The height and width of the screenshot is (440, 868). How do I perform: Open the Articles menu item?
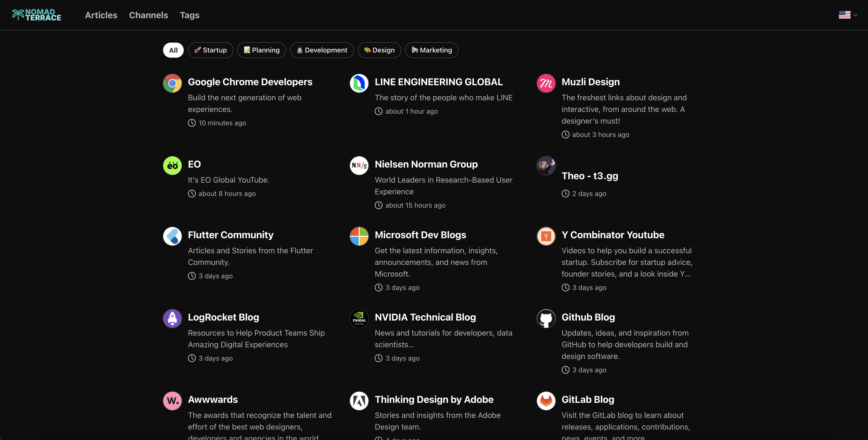[101, 15]
